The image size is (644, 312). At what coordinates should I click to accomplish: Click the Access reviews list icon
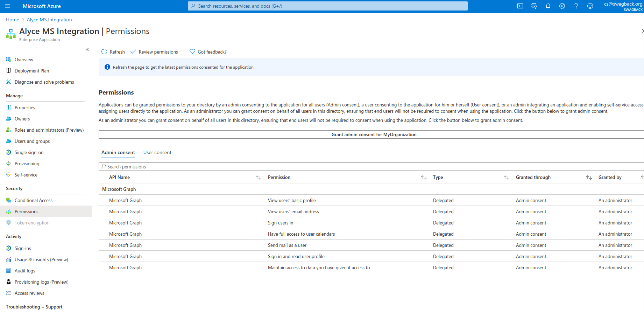9,293
